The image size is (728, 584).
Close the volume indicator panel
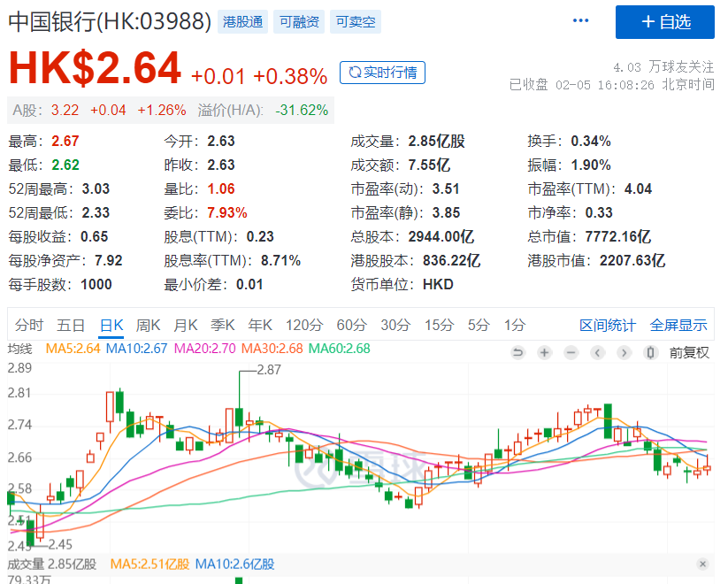tap(702, 564)
